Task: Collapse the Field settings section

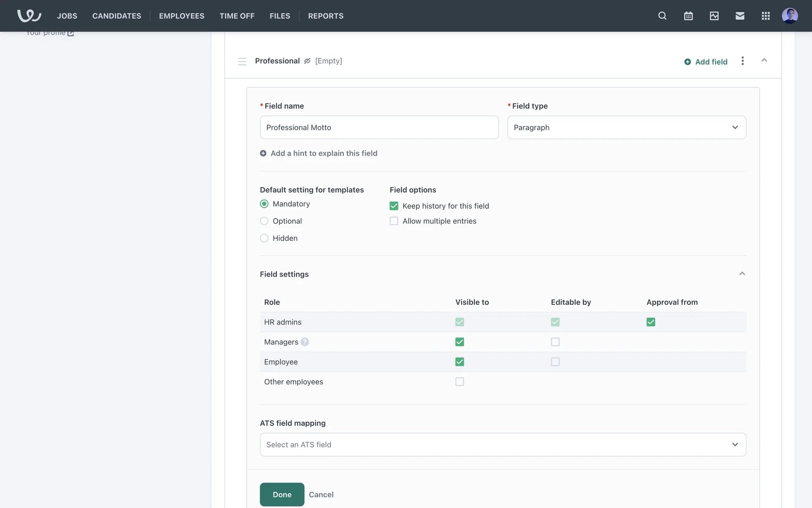Action: click(x=742, y=274)
